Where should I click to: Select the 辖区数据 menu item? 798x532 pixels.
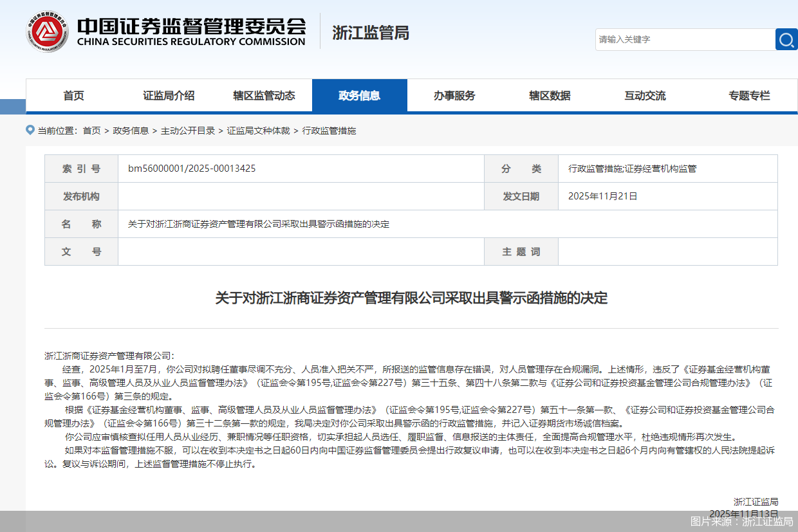[550, 95]
